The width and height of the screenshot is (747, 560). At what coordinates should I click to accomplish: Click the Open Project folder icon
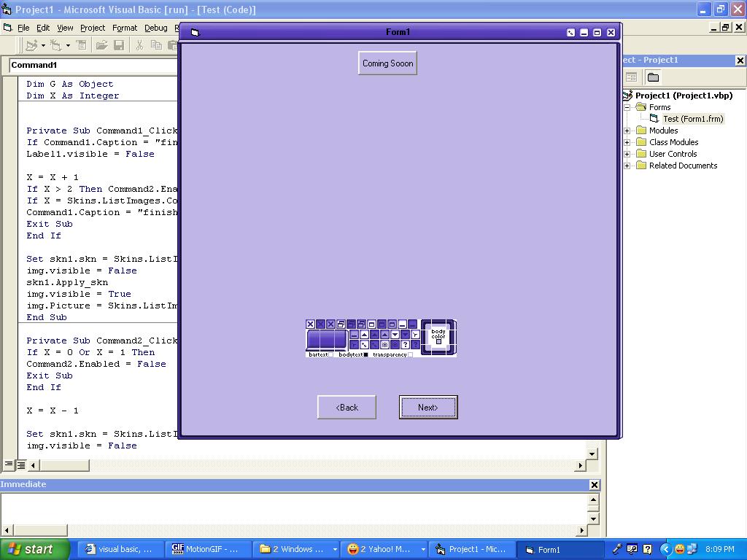[x=101, y=45]
